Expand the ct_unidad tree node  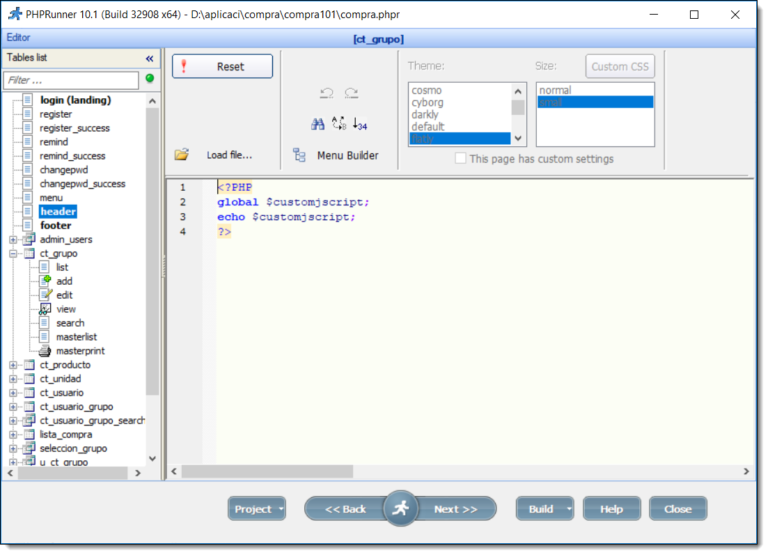coord(13,379)
